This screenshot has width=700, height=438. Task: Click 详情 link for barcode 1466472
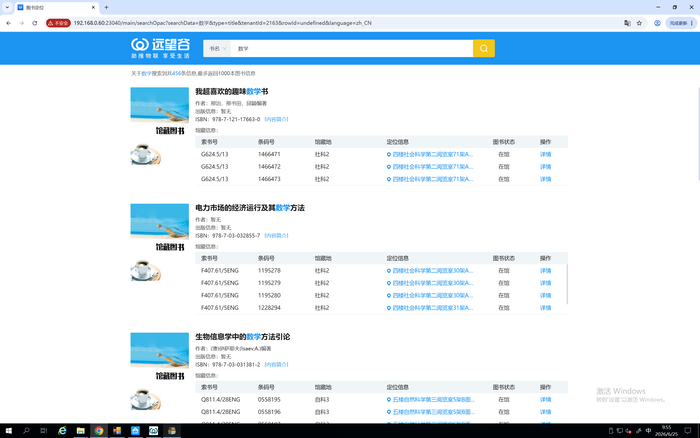[x=546, y=167]
